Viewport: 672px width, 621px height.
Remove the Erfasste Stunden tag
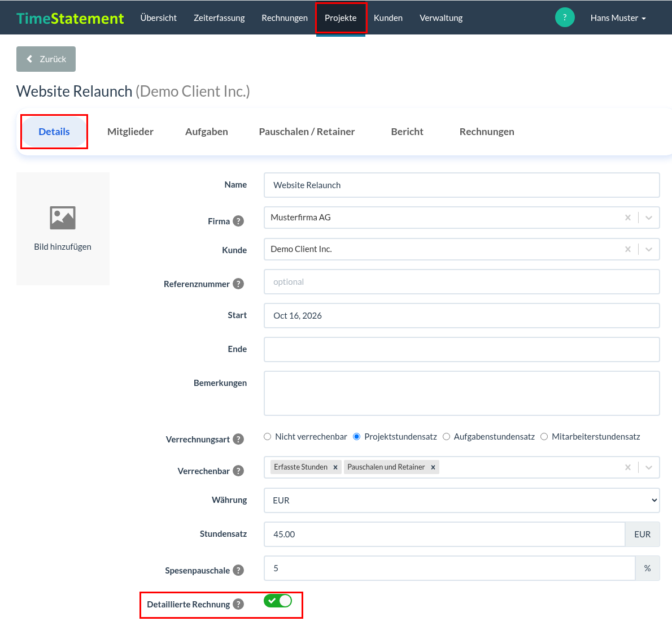335,467
